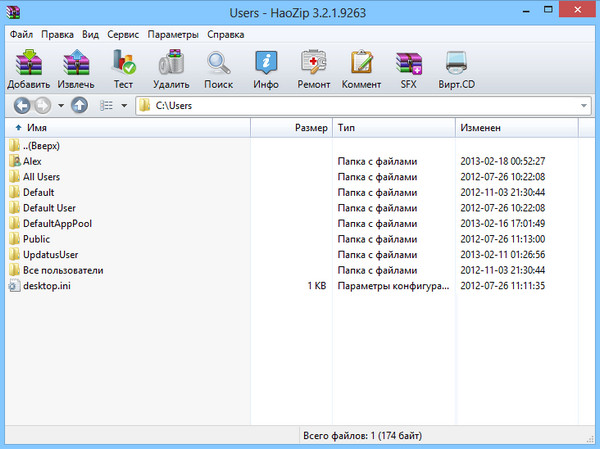The width and height of the screenshot is (600, 449).
Task: Click the date 2013-02-11 01:26:56
Action: [502, 255]
